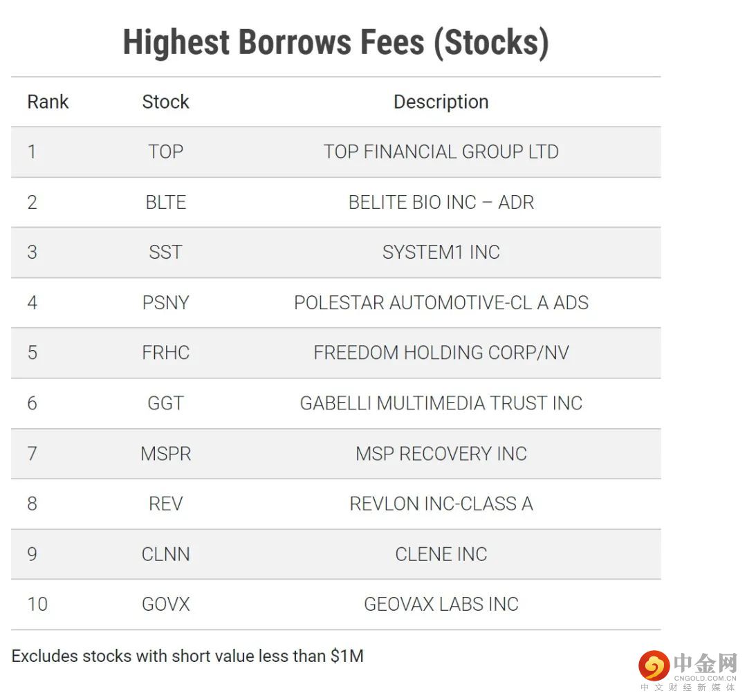This screenshot has height=700, width=747.
Task: Click the SST ticker symbol
Action: pyautogui.click(x=165, y=252)
